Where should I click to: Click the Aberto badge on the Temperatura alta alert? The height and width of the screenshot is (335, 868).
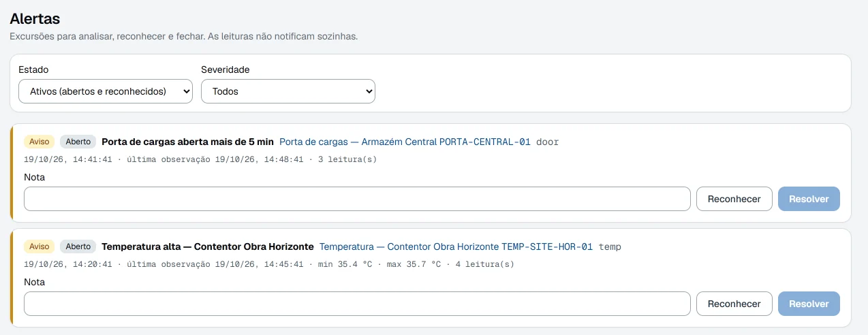tap(78, 246)
